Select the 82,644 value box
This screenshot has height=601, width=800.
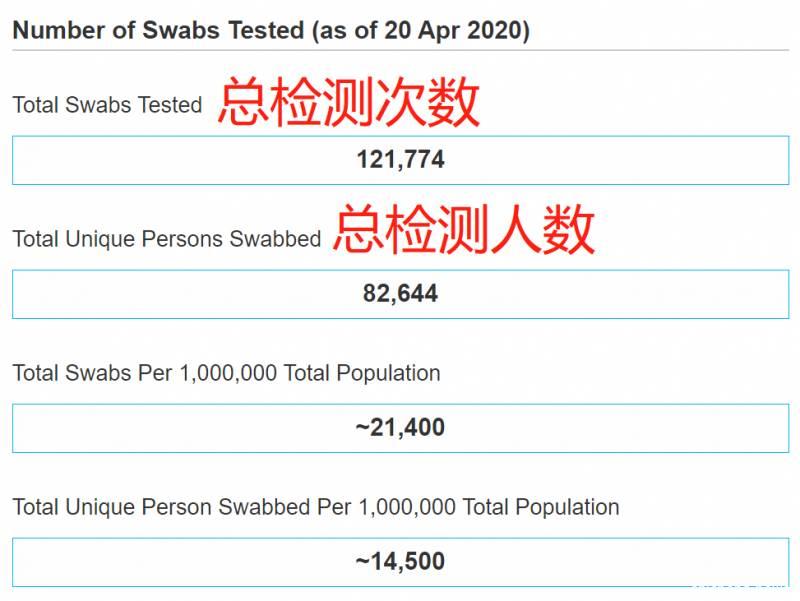pyautogui.click(x=400, y=294)
